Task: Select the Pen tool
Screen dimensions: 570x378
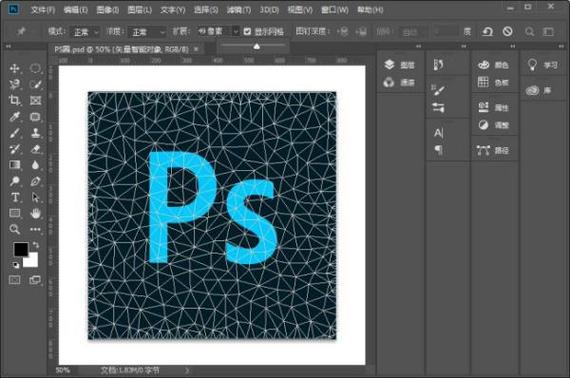Action: tap(35, 181)
